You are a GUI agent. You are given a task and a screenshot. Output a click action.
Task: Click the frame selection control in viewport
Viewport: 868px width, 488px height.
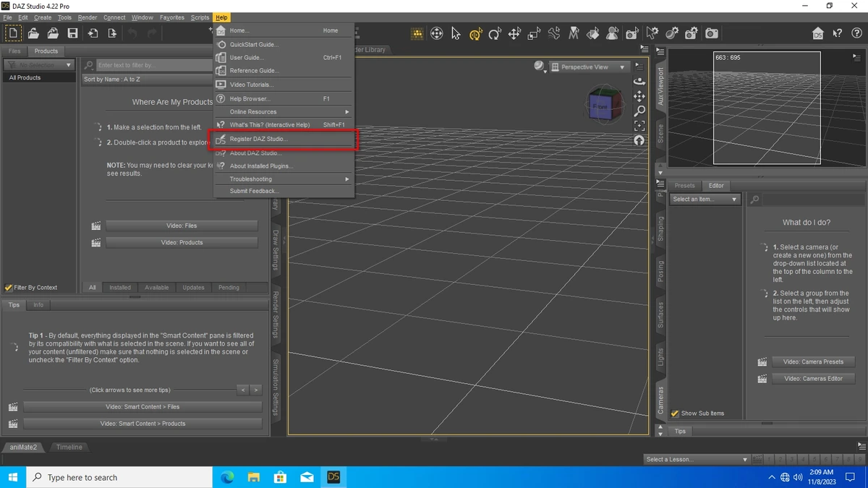639,126
